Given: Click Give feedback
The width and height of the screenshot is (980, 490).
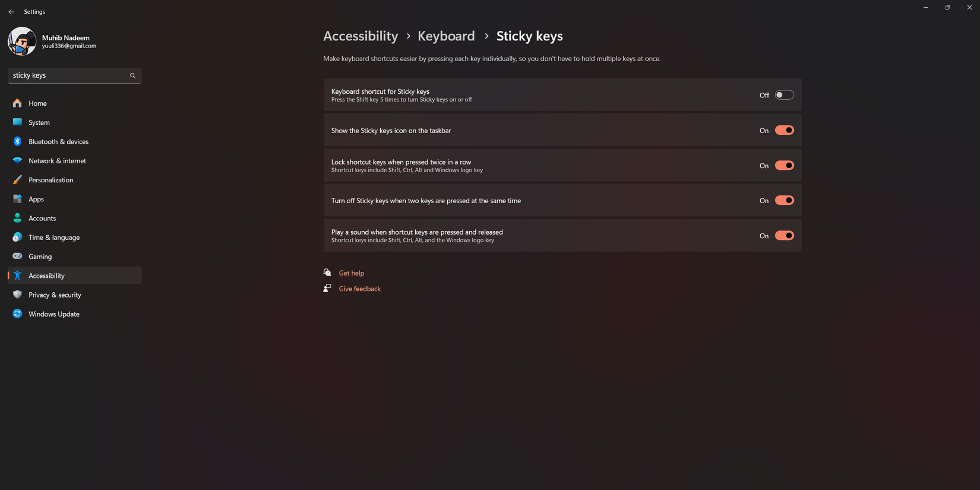Looking at the screenshot, I should [359, 289].
